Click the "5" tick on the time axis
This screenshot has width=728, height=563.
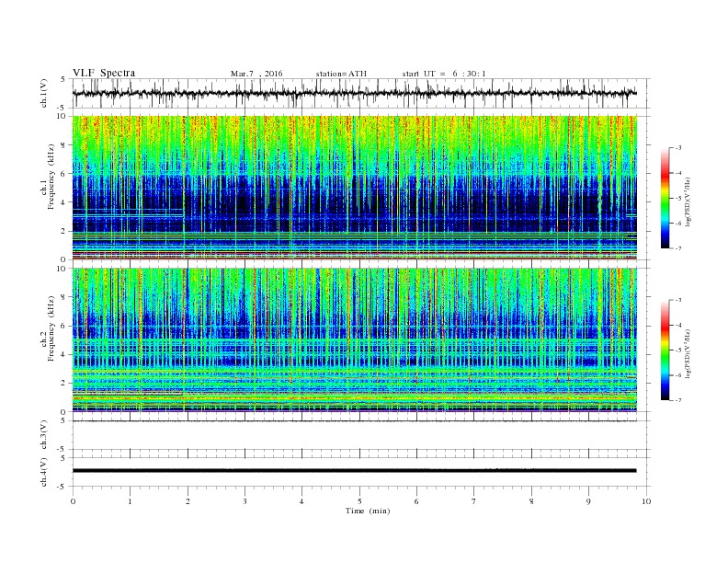tap(359, 501)
